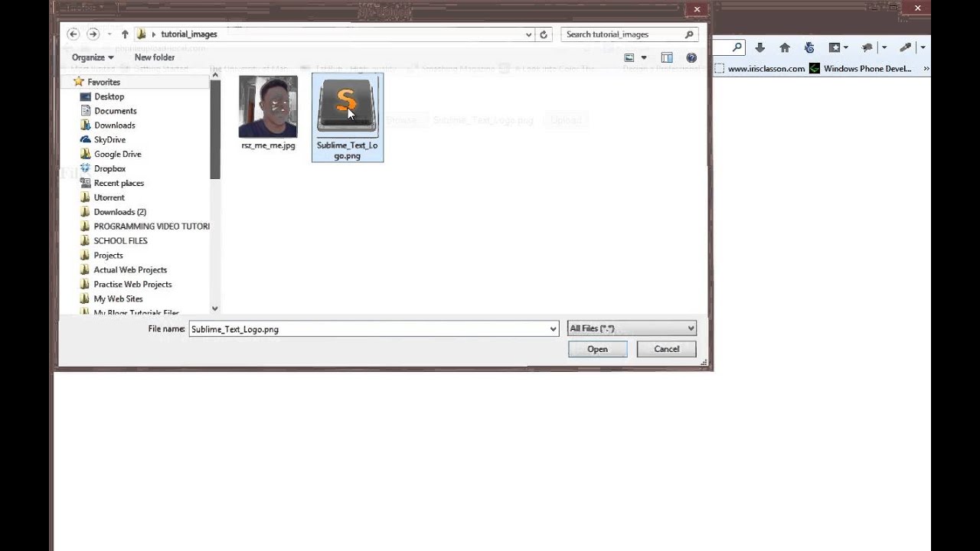Click the Cancel button
The width and height of the screenshot is (980, 551).
[x=666, y=349]
